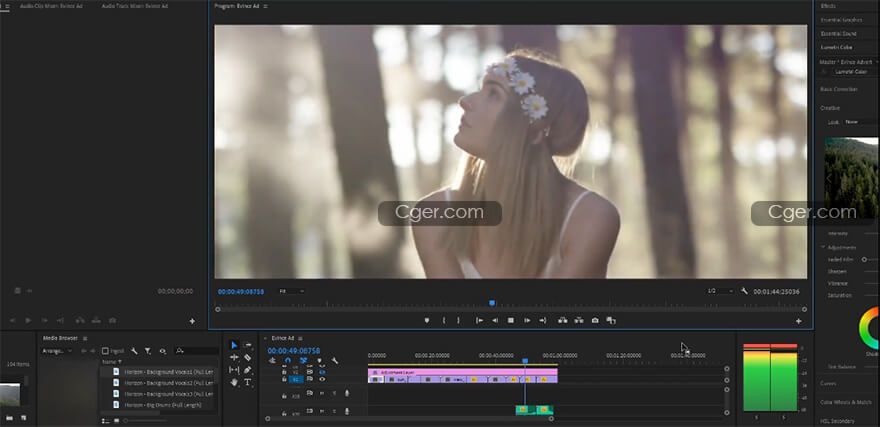Open the Arrange dropdown in Media Browser
The image size is (880, 427).
[57, 351]
